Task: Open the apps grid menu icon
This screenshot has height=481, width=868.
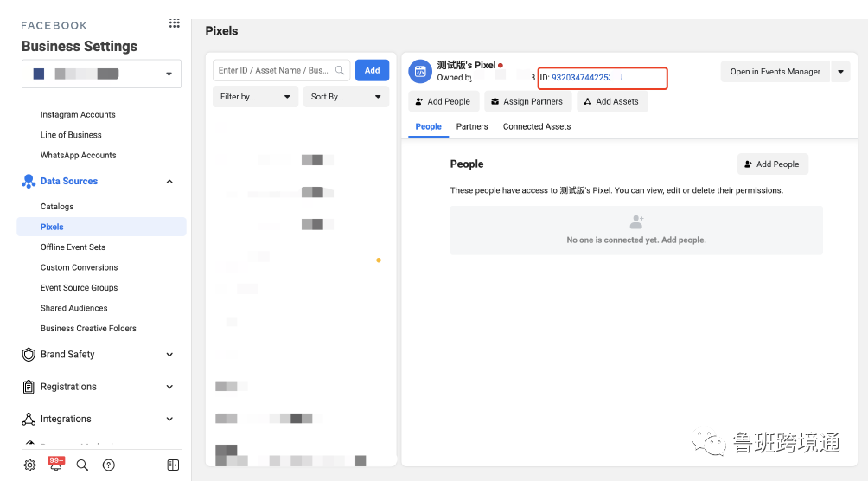Action: [x=175, y=23]
